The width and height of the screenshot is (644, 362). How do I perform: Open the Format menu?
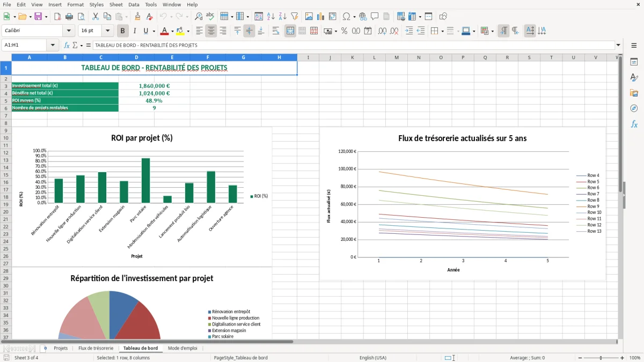coord(75,4)
